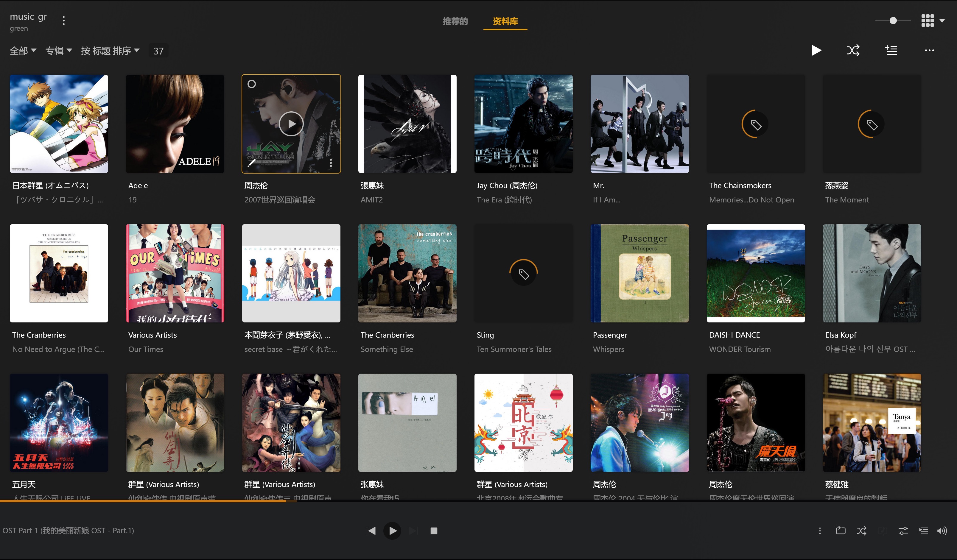Click edit pencil on 周杰伦 album cover

click(251, 163)
